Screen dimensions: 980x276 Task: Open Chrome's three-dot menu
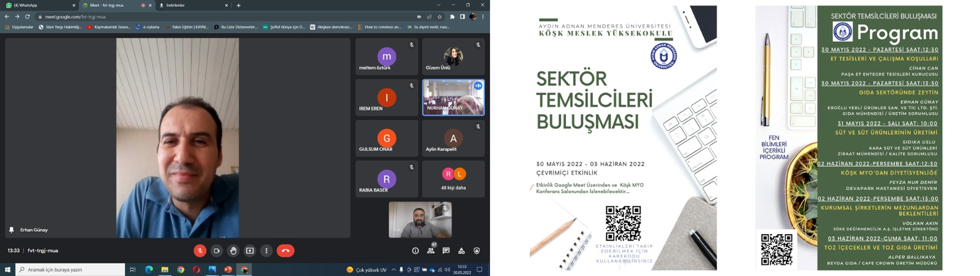pos(483,17)
